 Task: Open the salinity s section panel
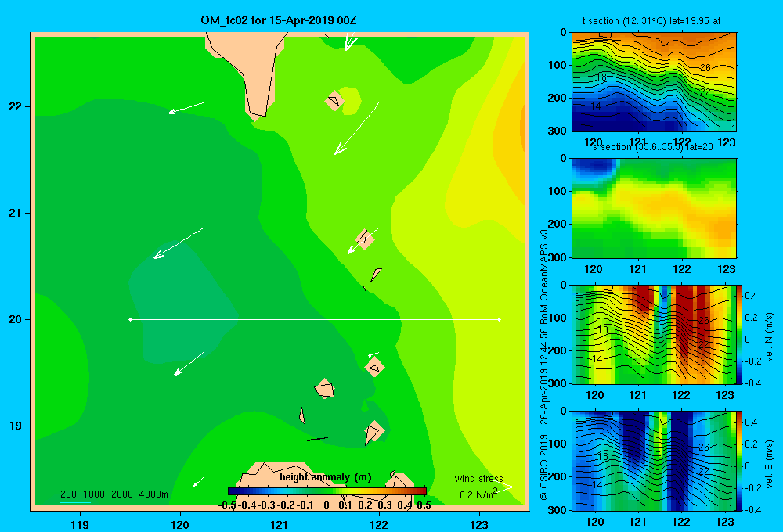click(654, 208)
